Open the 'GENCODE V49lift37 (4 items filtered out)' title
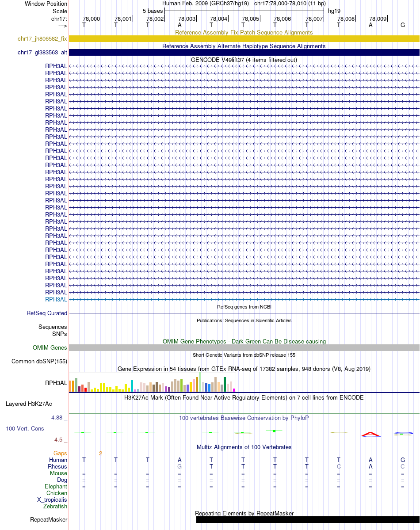Image resolution: width=420 pixels, height=530 pixels. click(x=244, y=60)
